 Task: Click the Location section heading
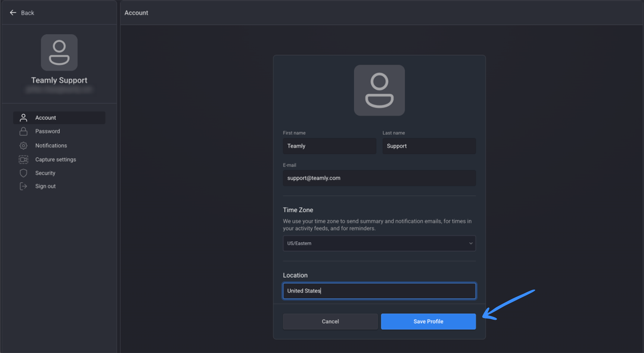click(x=295, y=275)
